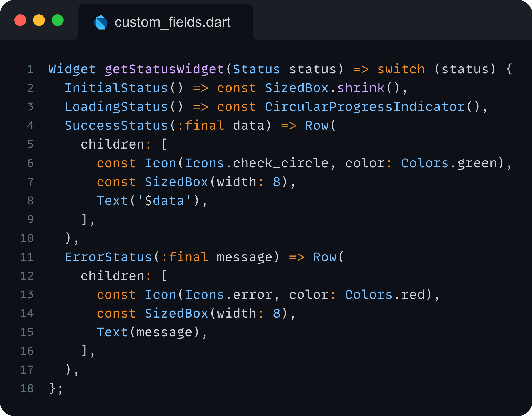This screenshot has height=416, width=532.
Task: Click line number 1 in gutter
Action: pyautogui.click(x=30, y=69)
